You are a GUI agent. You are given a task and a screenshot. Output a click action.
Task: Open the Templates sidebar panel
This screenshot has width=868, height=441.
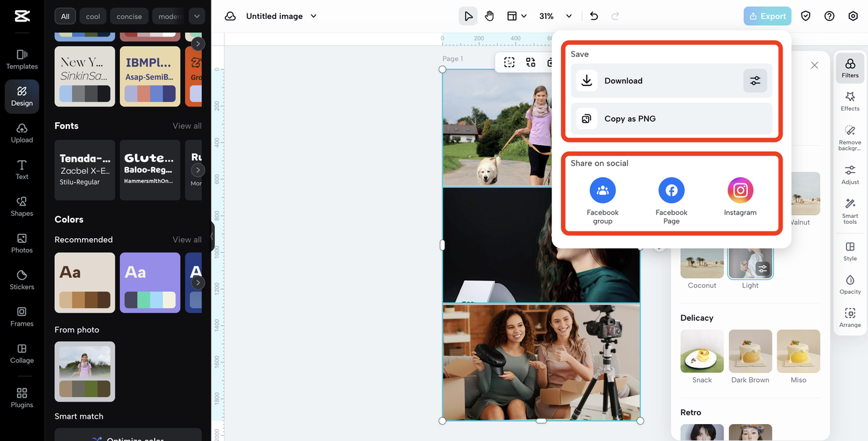pyautogui.click(x=22, y=60)
